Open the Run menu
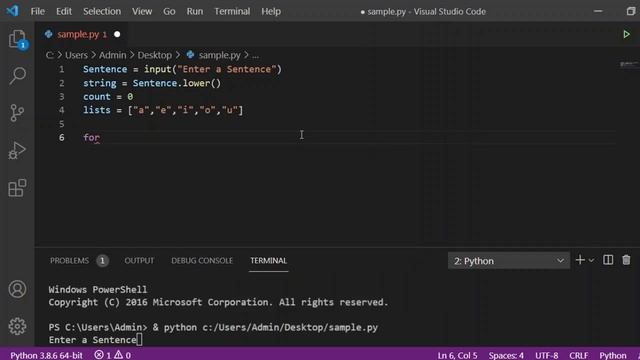 coord(195,11)
